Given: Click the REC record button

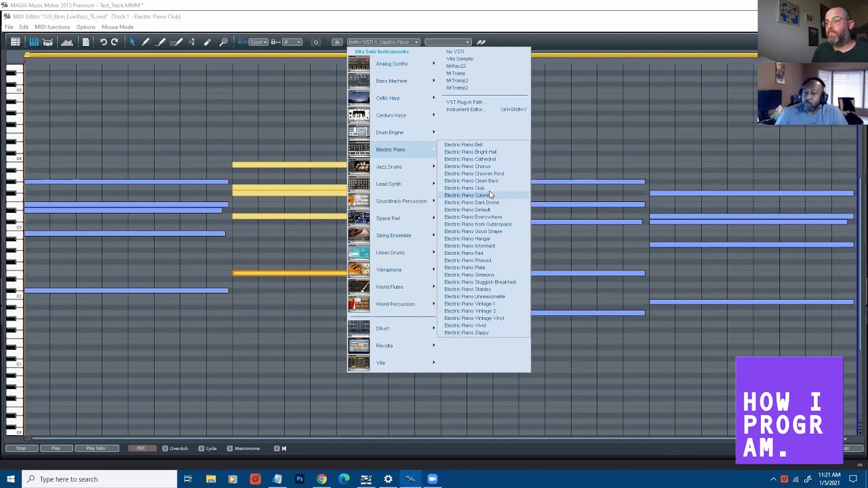Looking at the screenshot, I should (141, 448).
